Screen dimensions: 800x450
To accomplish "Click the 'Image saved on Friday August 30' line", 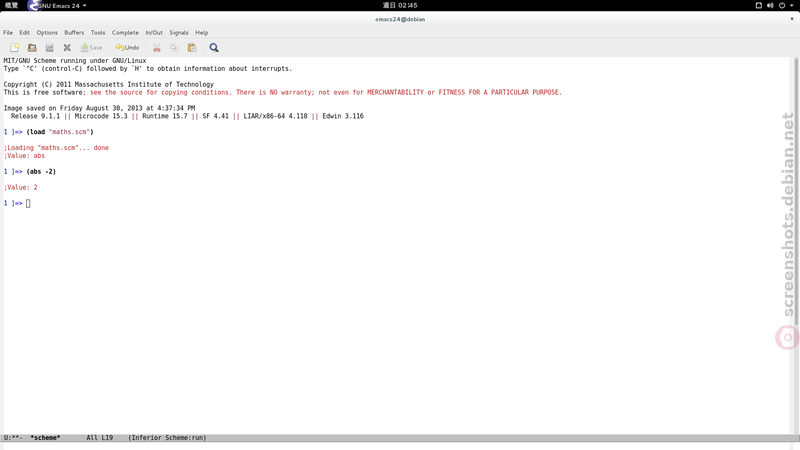I will tap(99, 108).
